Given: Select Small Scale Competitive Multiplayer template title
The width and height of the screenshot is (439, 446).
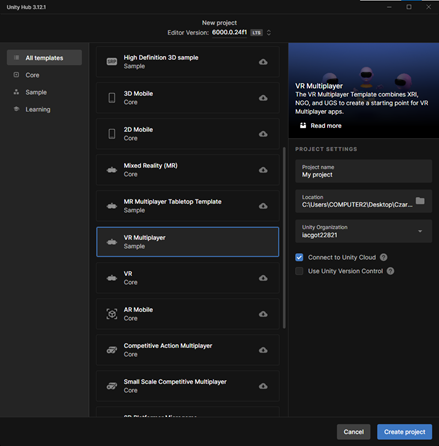Looking at the screenshot, I should pos(175,382).
